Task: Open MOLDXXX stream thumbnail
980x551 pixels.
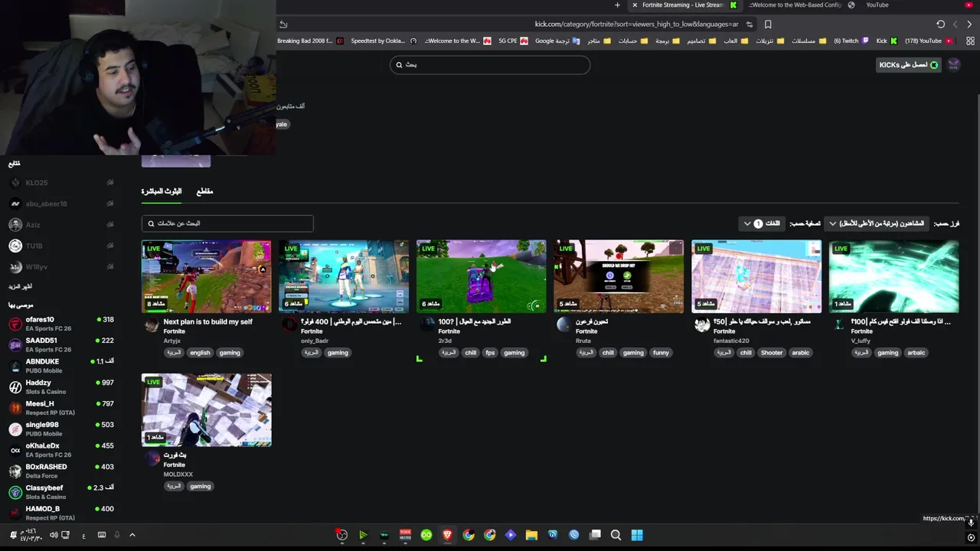Action: pos(206,410)
